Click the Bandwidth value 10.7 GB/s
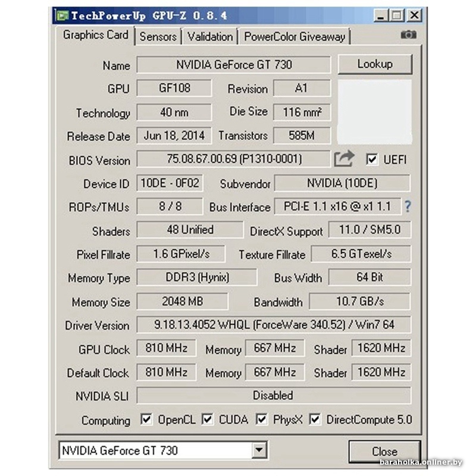The height and width of the screenshot is (476, 476). [x=360, y=302]
